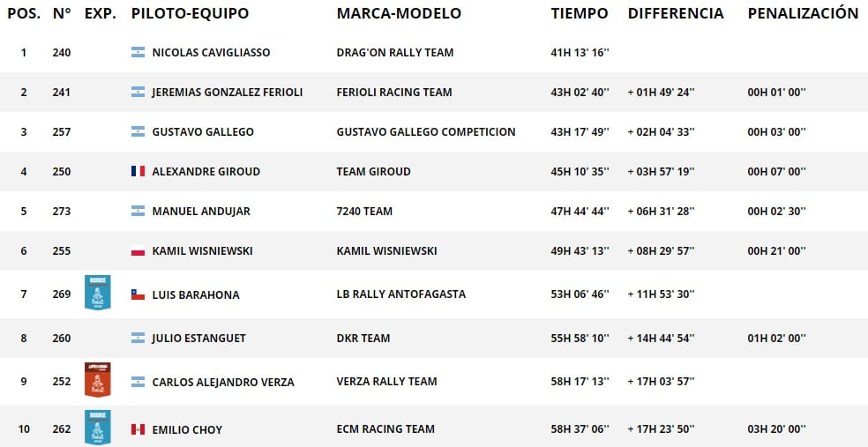Click the Argentina flag beside Julio Estanguet
This screenshot has width=868, height=447.
138,338
